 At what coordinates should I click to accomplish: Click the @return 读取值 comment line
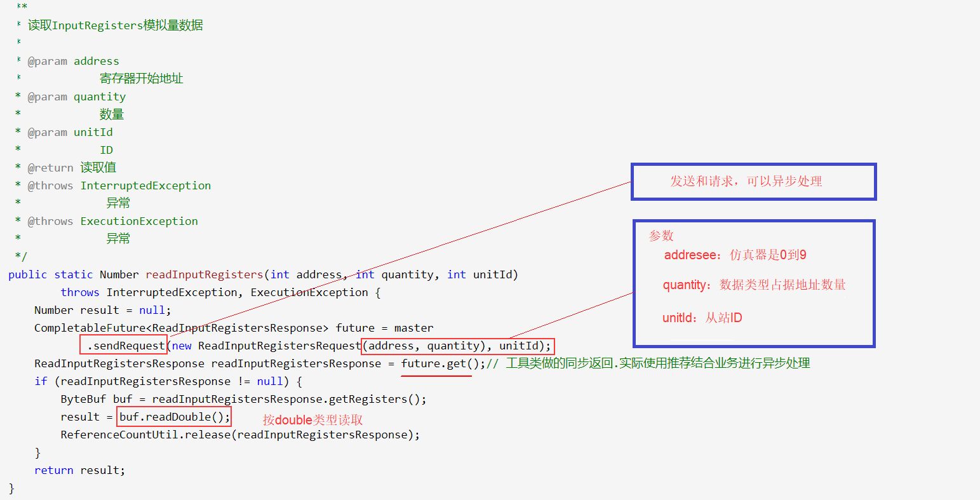pos(70,167)
